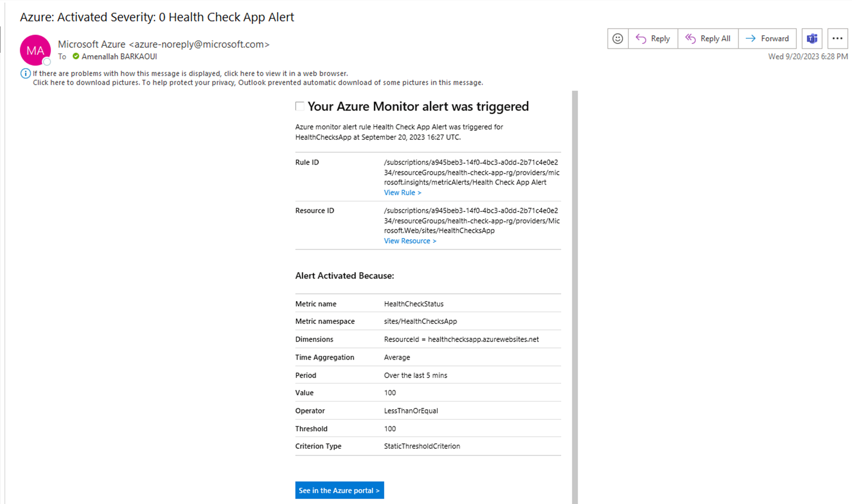
Task: Click recipient name Amenallah BARKAOUI
Action: click(x=119, y=56)
